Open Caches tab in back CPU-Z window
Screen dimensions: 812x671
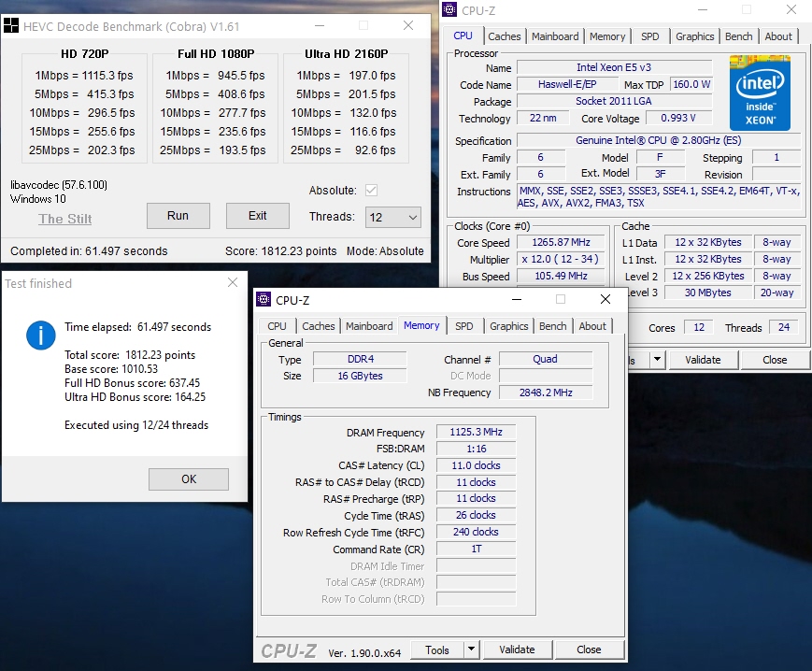[504, 36]
